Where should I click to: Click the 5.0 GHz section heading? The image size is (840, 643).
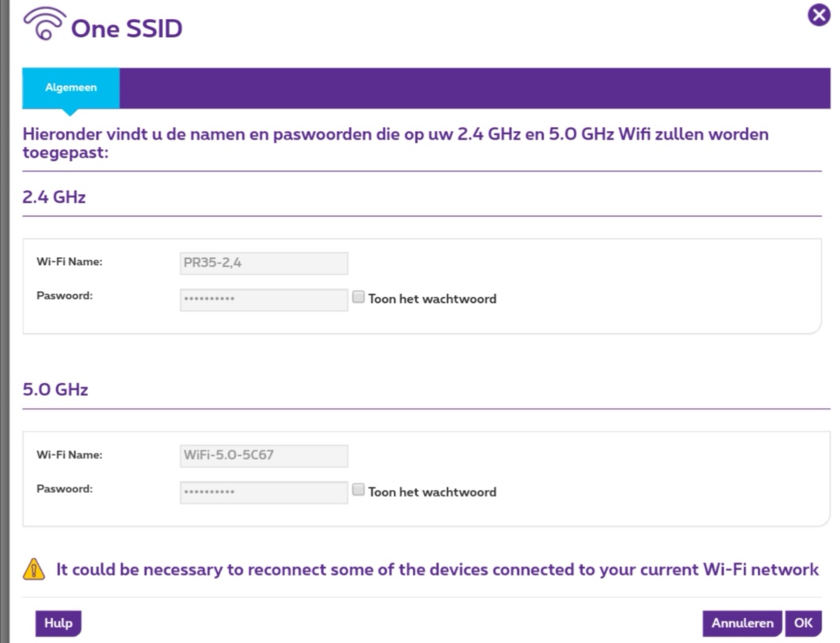tap(55, 390)
